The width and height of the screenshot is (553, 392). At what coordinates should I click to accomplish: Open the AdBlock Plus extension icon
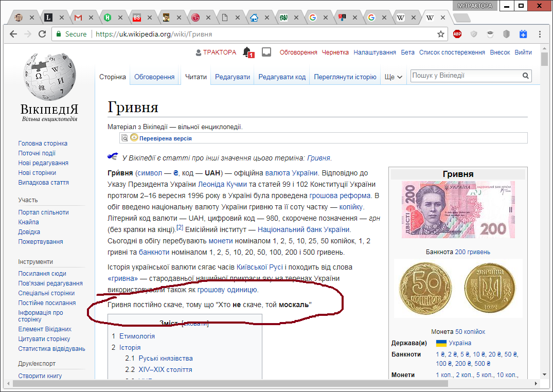(457, 34)
